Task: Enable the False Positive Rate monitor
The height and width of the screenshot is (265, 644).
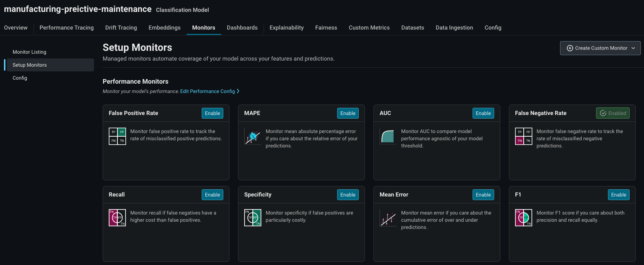Action: (213, 113)
